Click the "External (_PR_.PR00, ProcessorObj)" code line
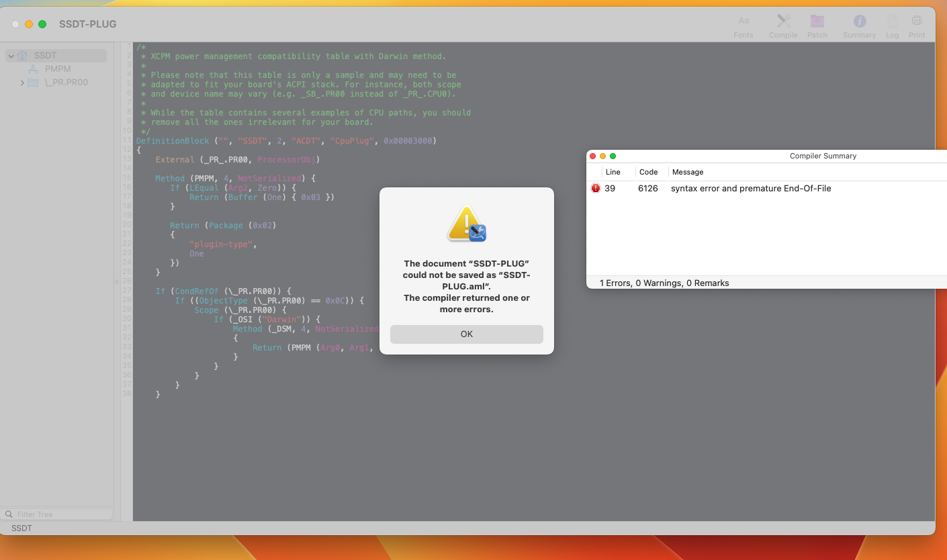 [238, 160]
